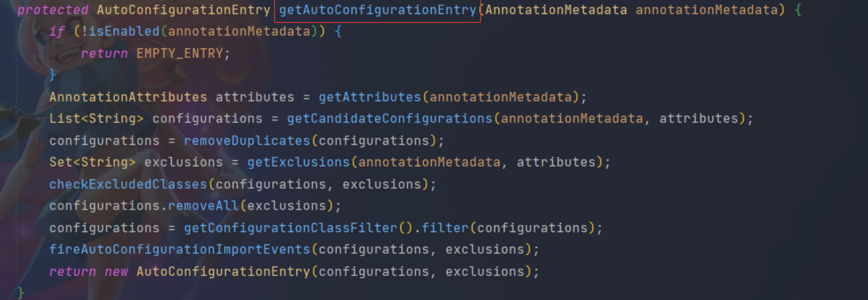
Task: Click the isEnabled call in the if statement
Action: pos(124,31)
